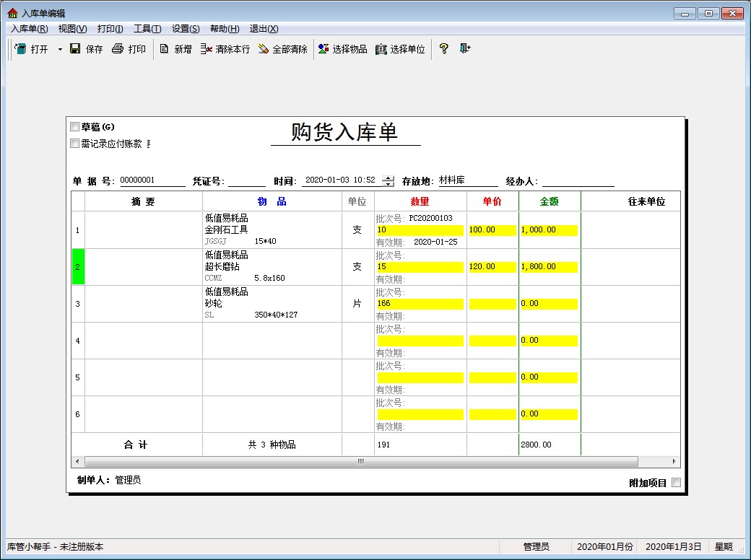The image size is (751, 560).
Task: Clear current row using 清除本行
Action: click(206, 49)
